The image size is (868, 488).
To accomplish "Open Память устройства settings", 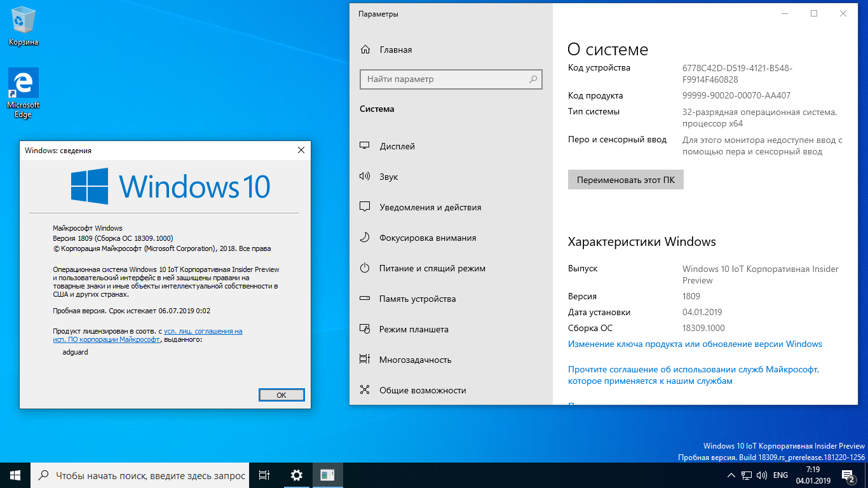I will tap(451, 299).
